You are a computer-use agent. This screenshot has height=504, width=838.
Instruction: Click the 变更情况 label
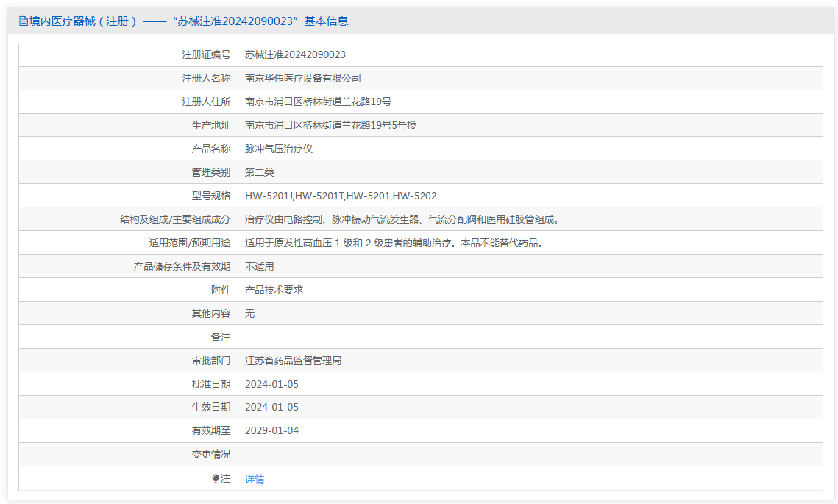click(x=210, y=454)
